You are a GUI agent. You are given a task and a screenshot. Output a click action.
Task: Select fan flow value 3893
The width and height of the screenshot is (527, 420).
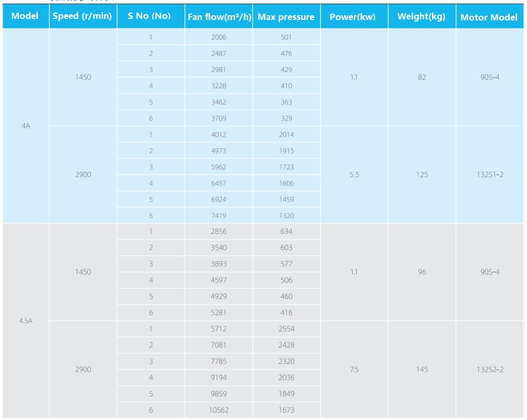[219, 264]
